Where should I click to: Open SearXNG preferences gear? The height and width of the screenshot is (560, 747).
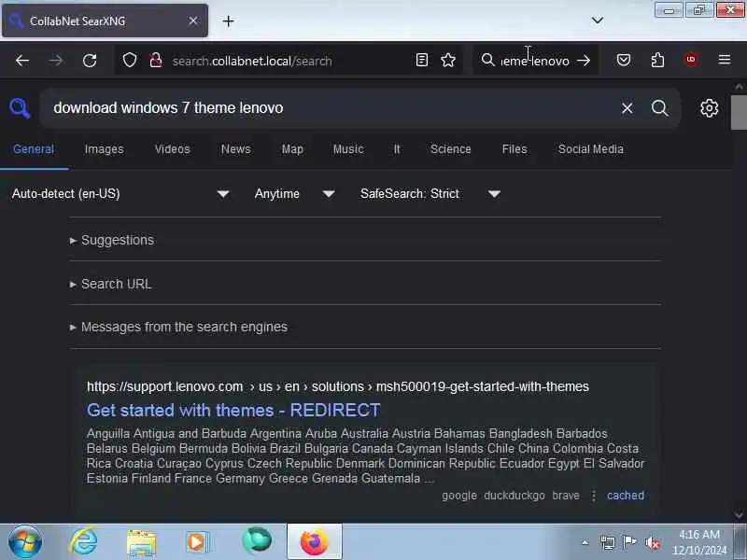[709, 108]
